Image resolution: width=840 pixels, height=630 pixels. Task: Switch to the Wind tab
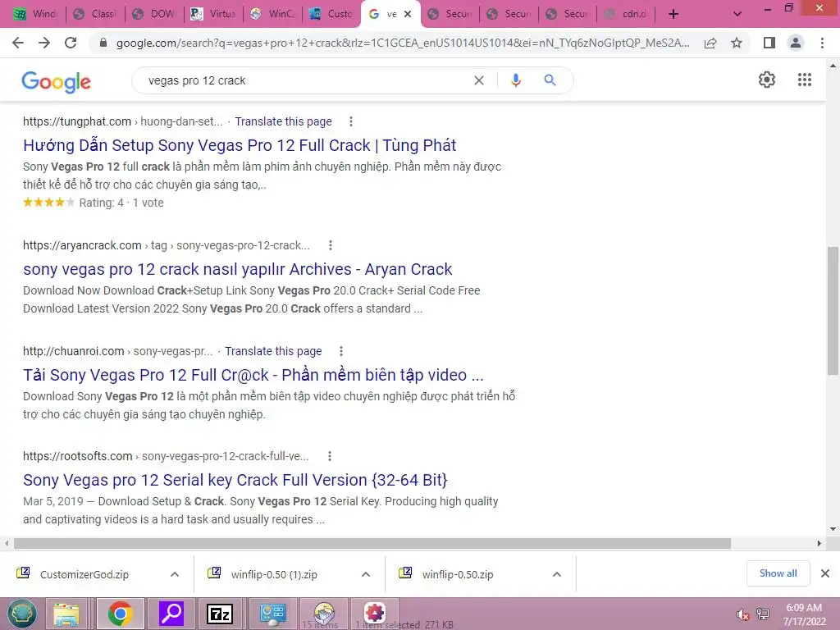(x=36, y=14)
